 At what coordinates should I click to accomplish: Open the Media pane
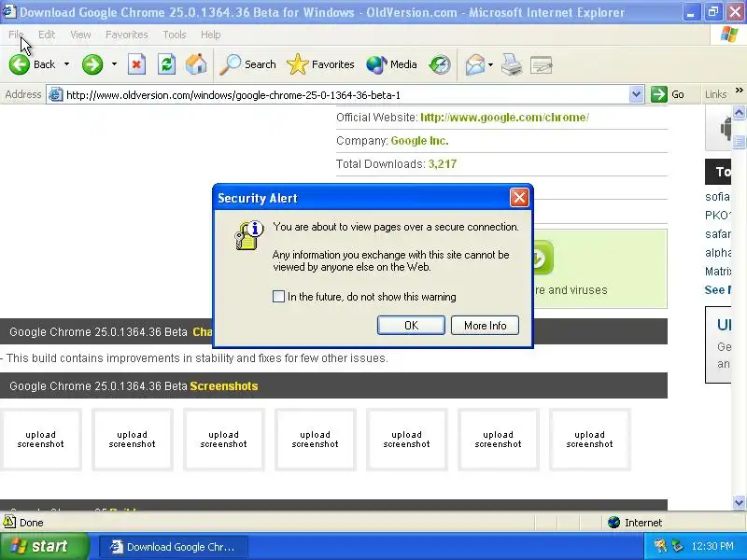coord(391,64)
